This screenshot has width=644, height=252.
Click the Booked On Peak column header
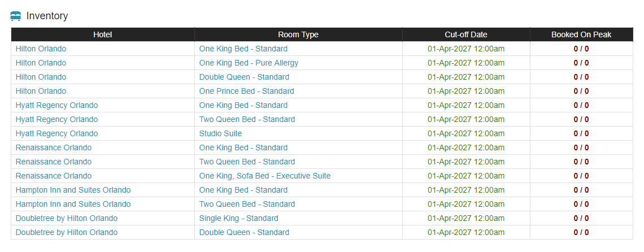(581, 34)
